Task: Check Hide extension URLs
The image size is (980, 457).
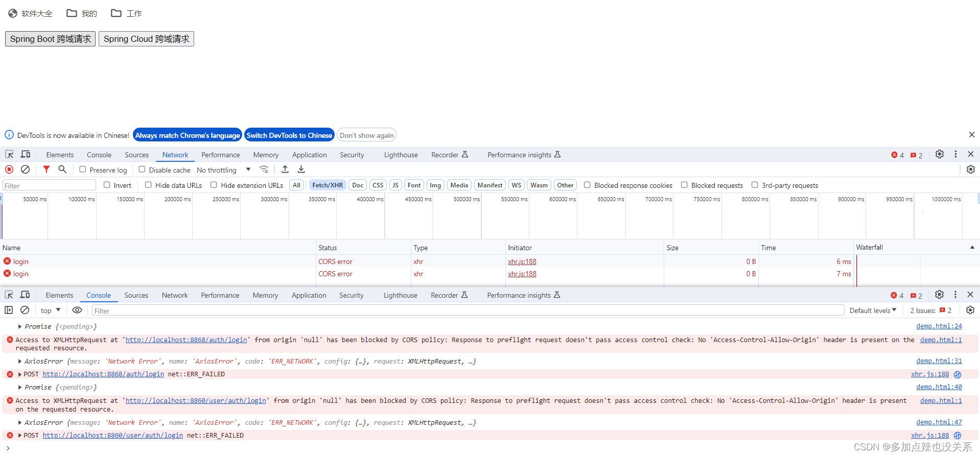Action: pos(214,185)
